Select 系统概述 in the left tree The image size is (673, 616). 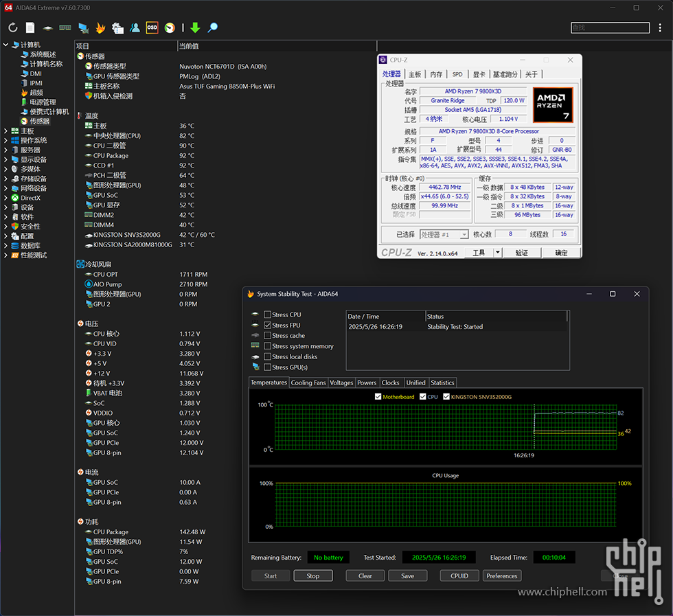click(x=43, y=54)
